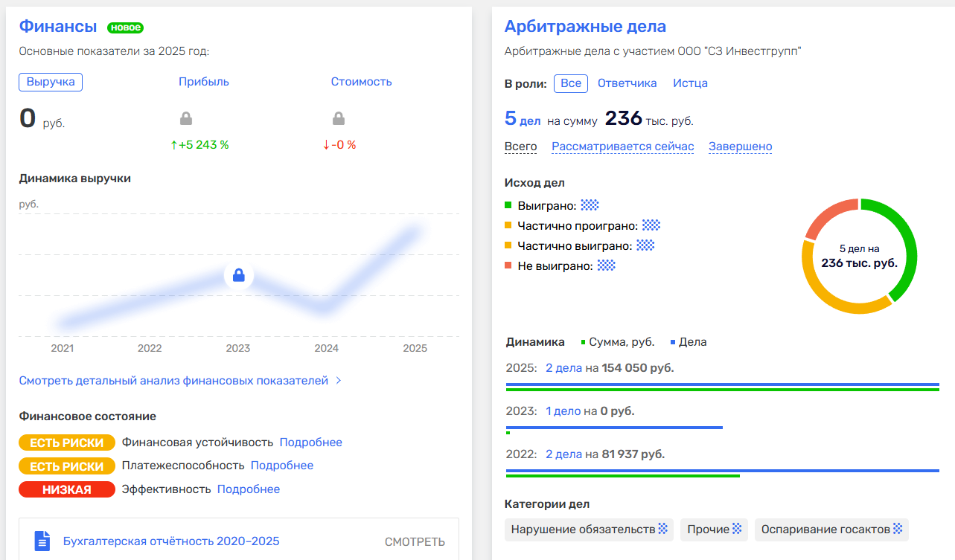Click the lock icon under Прибыль
955x560 pixels.
tap(186, 118)
